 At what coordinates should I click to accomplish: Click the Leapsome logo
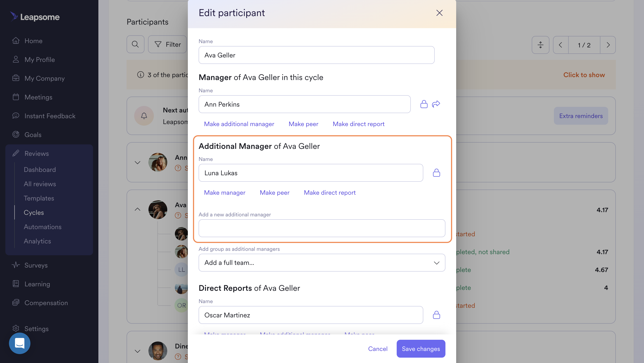click(35, 17)
